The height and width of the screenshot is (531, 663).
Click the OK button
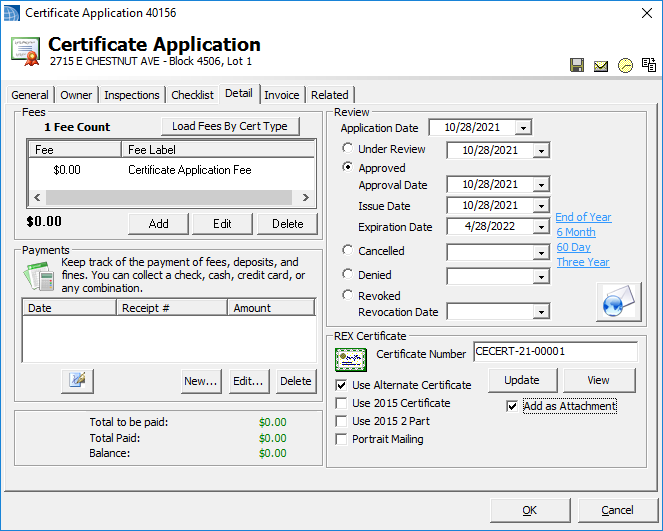tap(530, 510)
